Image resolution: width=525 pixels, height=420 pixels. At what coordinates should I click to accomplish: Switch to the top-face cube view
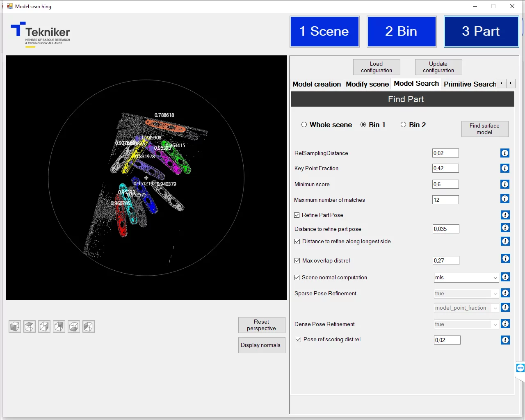tap(30, 326)
